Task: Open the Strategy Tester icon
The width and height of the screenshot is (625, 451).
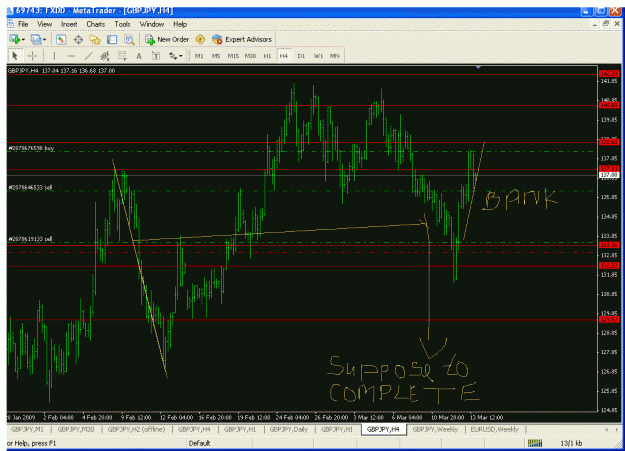Action: point(129,39)
